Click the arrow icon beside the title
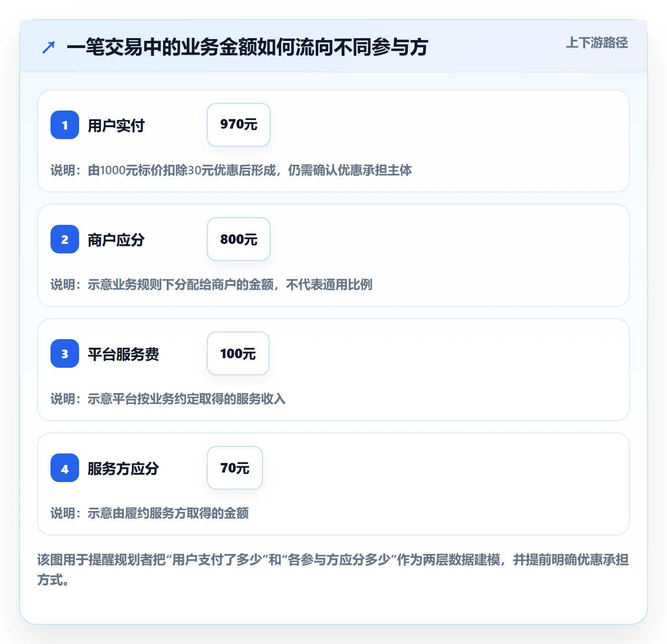 tap(49, 47)
